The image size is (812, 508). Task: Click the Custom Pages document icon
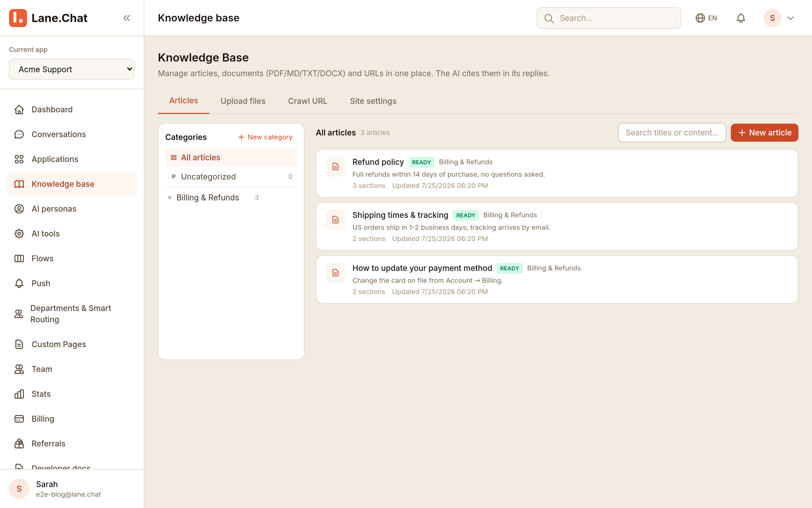coord(19,344)
